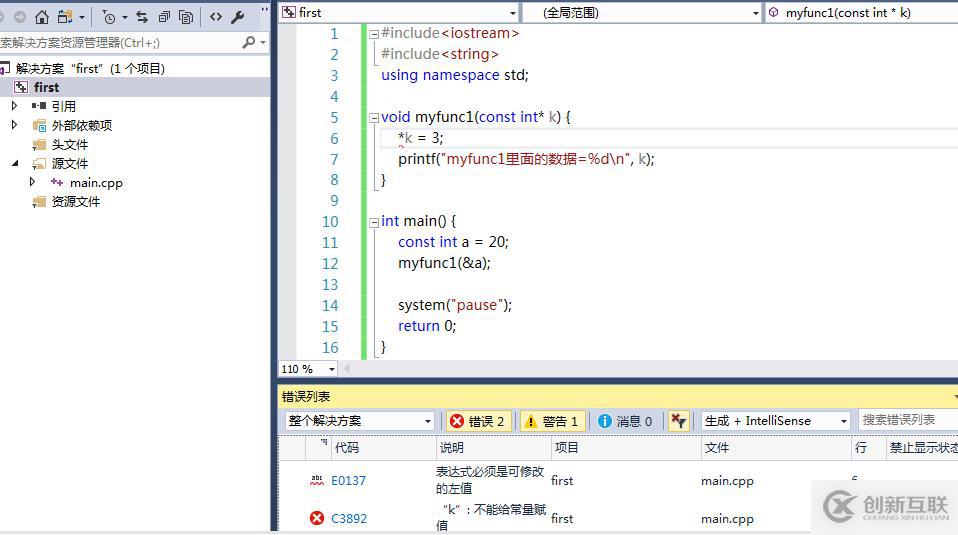Collapse the main function at line 10
Screen dimensions: 958x535
374,222
